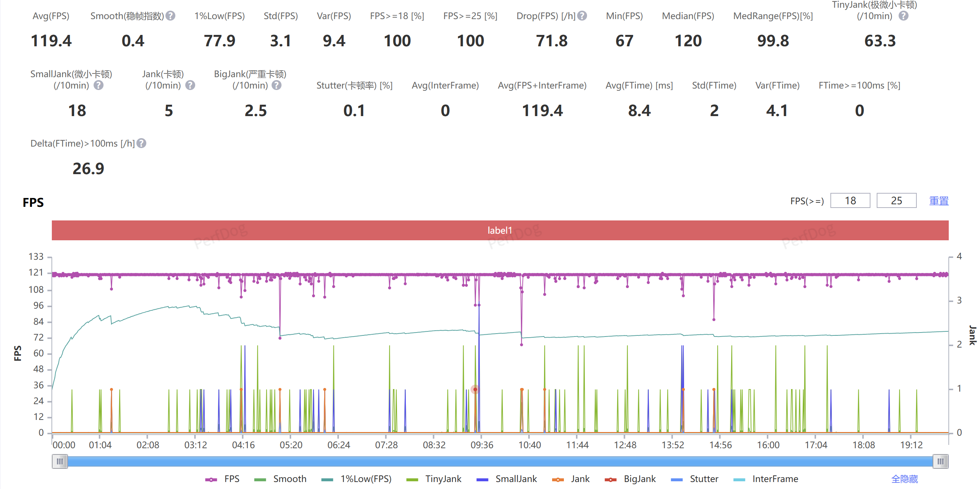This screenshot has height=489, width=980.
Task: Click right handle of time range slider
Action: (940, 461)
